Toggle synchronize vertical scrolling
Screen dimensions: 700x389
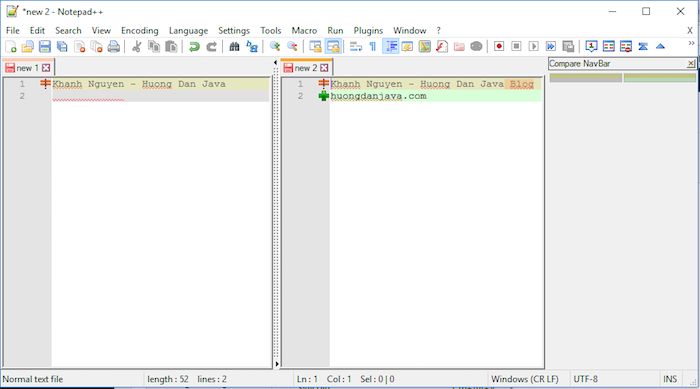click(x=316, y=46)
